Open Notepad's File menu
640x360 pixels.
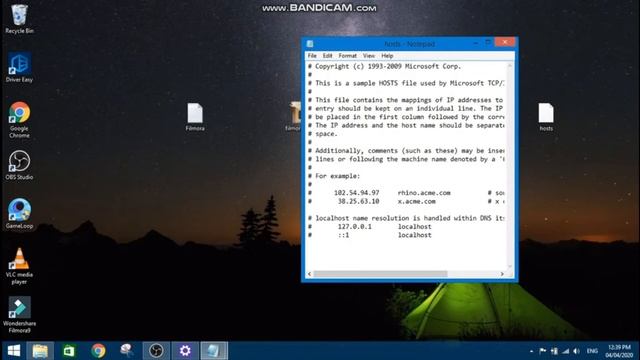coord(312,56)
